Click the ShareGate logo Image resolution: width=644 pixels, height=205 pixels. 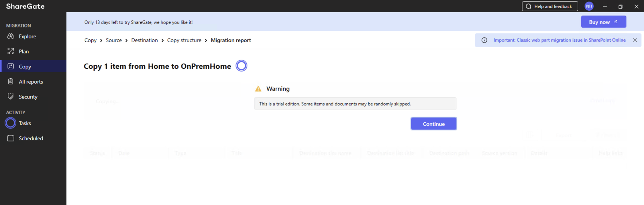[25, 6]
